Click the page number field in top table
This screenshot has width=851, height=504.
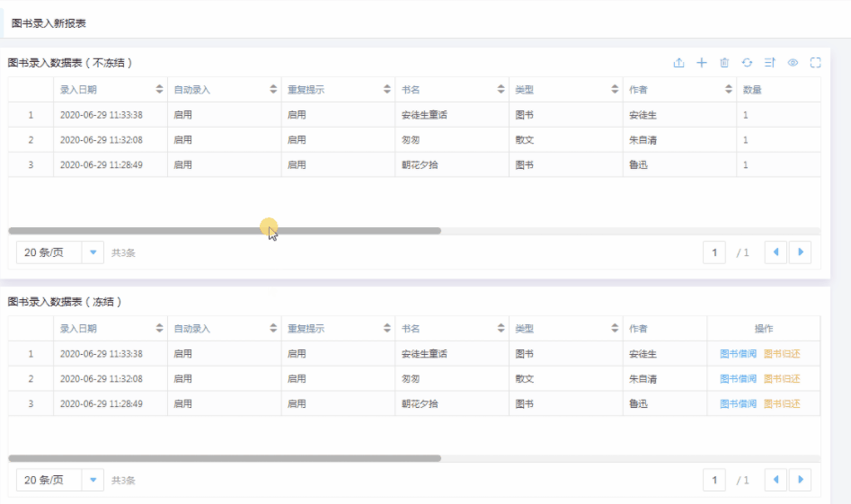coord(714,252)
